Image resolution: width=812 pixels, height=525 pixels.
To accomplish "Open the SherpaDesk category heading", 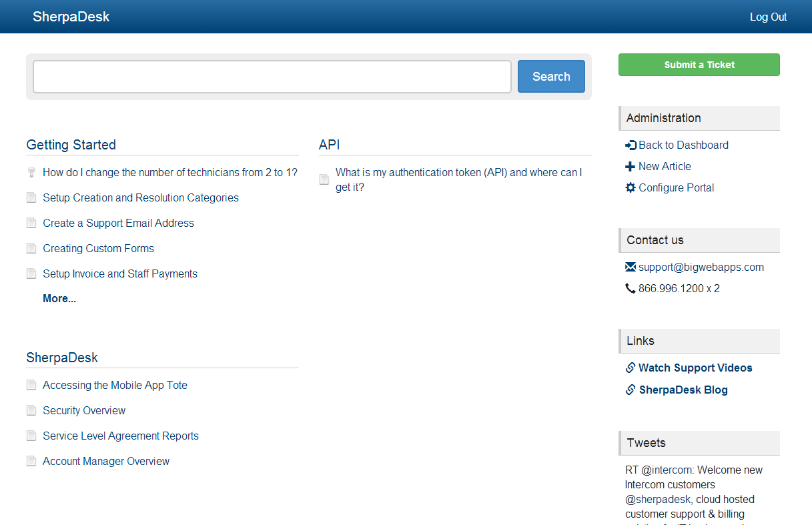I will click(62, 358).
